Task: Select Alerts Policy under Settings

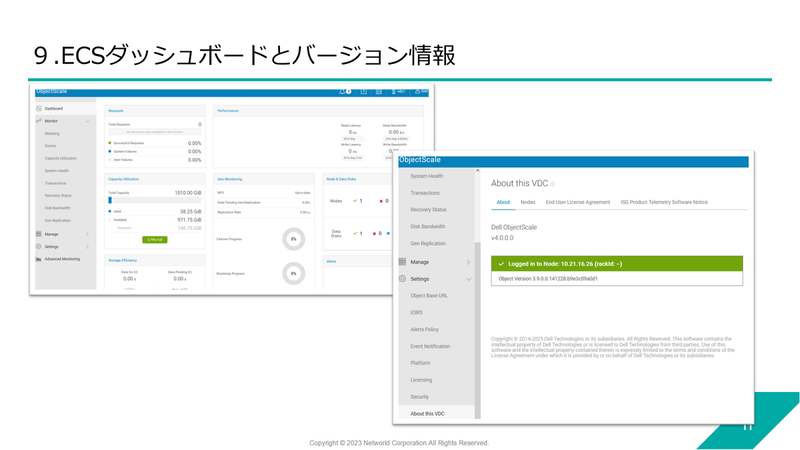Action: click(x=424, y=329)
